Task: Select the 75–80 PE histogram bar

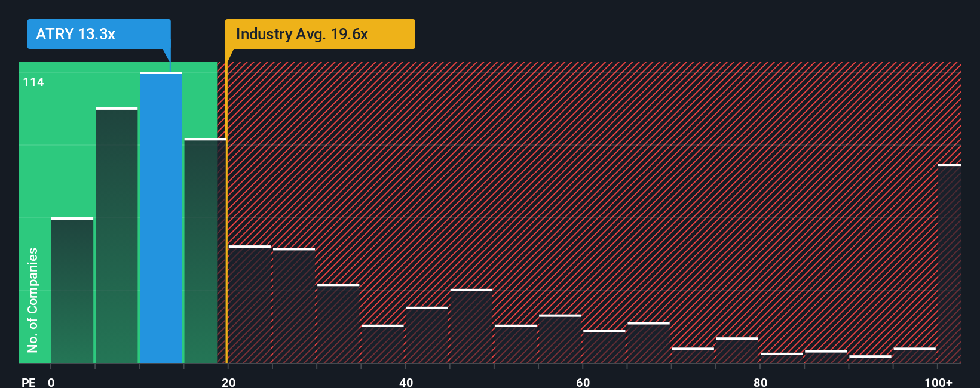Action: click(737, 350)
